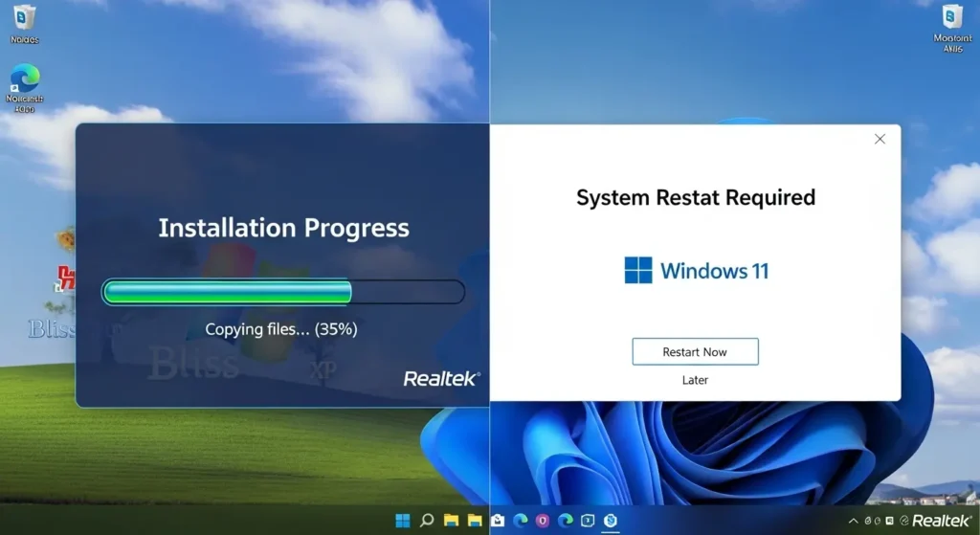
Task: Click the Windows 11 logo in dialog
Action: (x=697, y=271)
